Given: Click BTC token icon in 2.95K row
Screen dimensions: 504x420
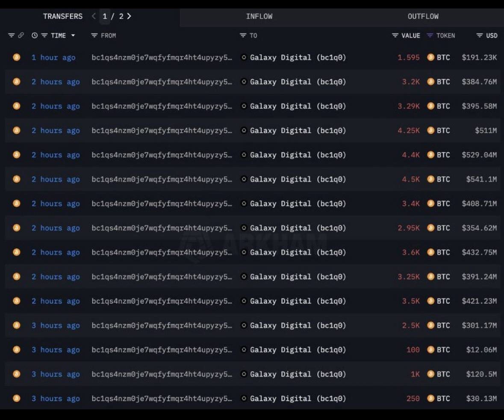Looking at the screenshot, I should [431, 228].
